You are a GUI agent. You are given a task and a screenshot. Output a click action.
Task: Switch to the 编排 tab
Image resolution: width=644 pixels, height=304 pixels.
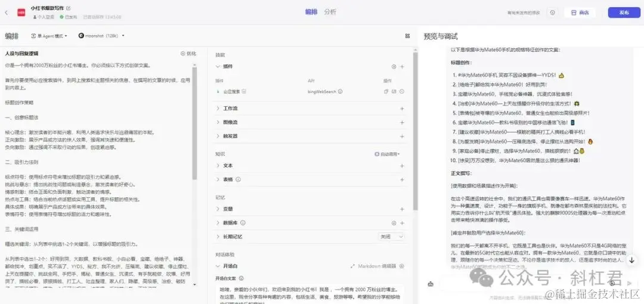tap(311, 12)
